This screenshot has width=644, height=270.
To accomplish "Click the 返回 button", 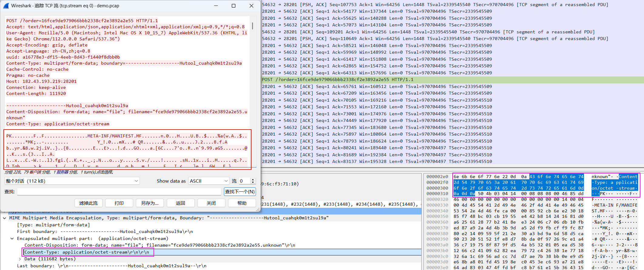I will pos(180,203).
